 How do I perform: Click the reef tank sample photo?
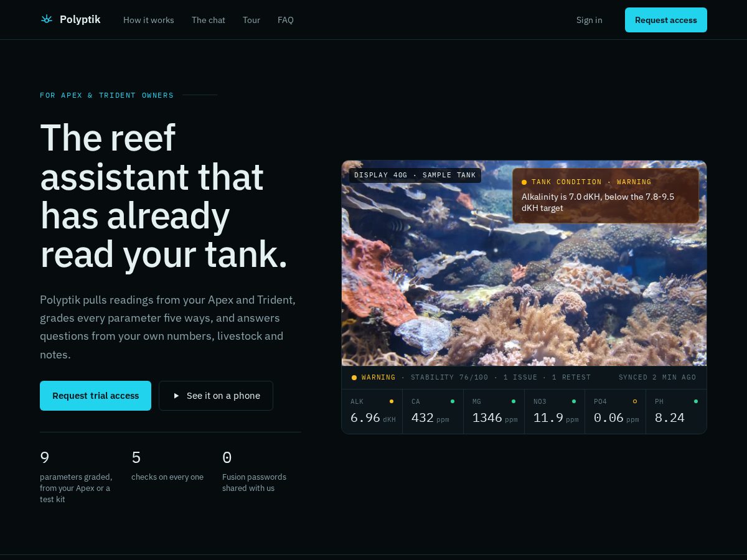coord(524,263)
